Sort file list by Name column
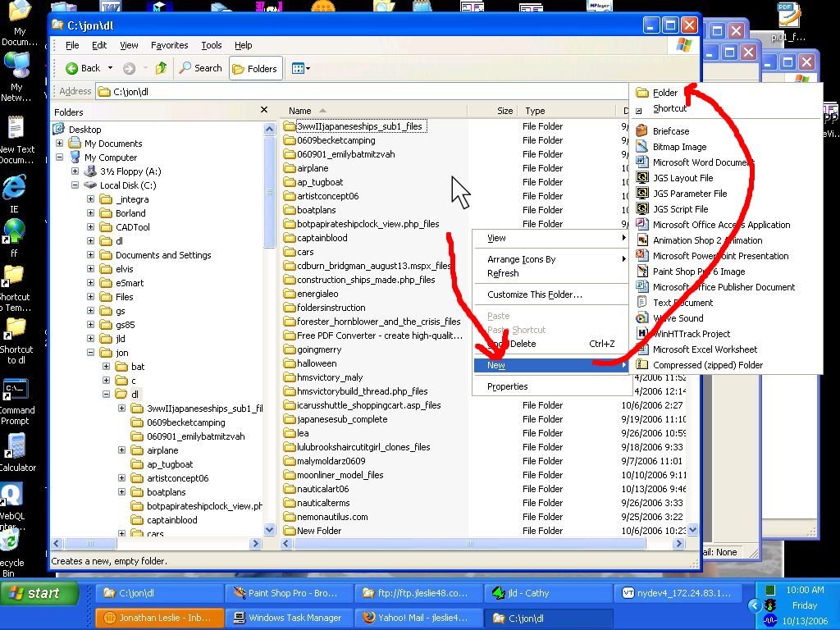Screen dimensions: 840x630 [300, 111]
